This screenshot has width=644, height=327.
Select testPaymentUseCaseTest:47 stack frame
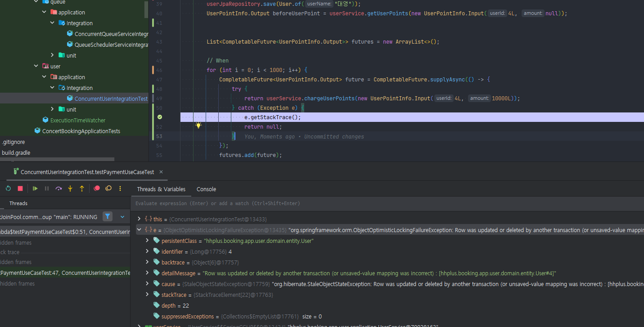(65, 273)
